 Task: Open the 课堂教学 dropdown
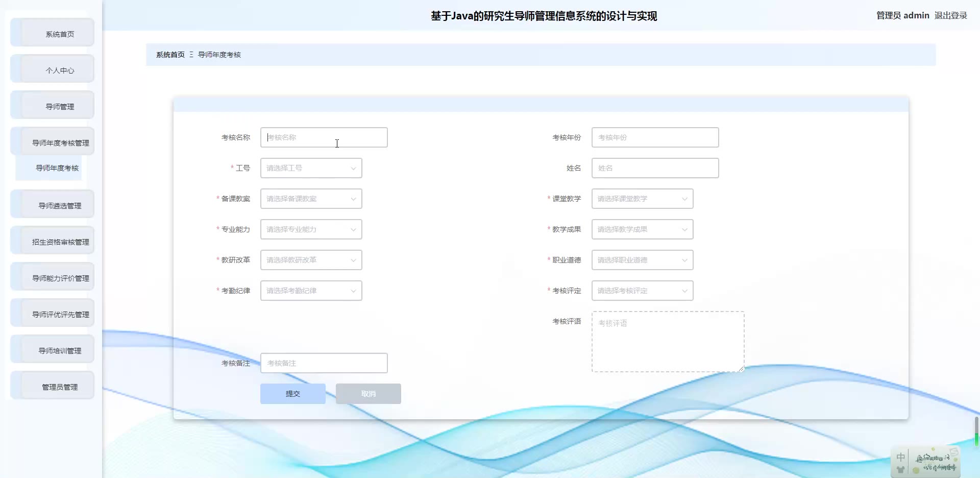coord(643,199)
